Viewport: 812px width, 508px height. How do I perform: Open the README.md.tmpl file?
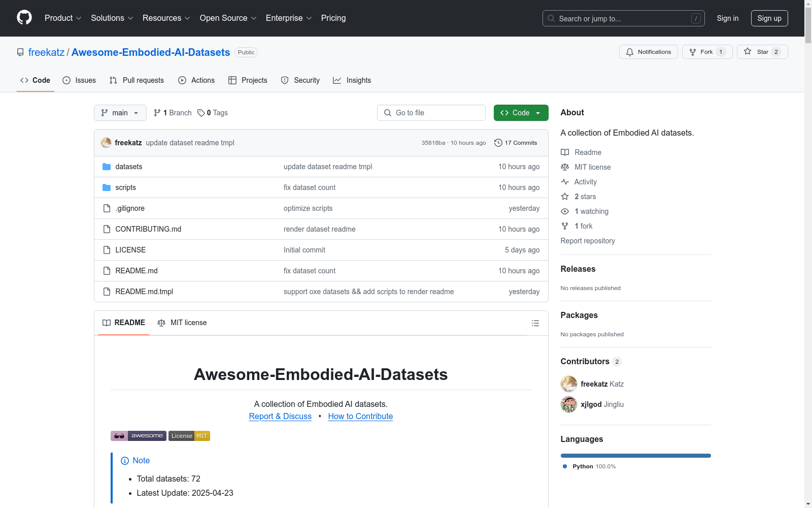pyautogui.click(x=144, y=292)
